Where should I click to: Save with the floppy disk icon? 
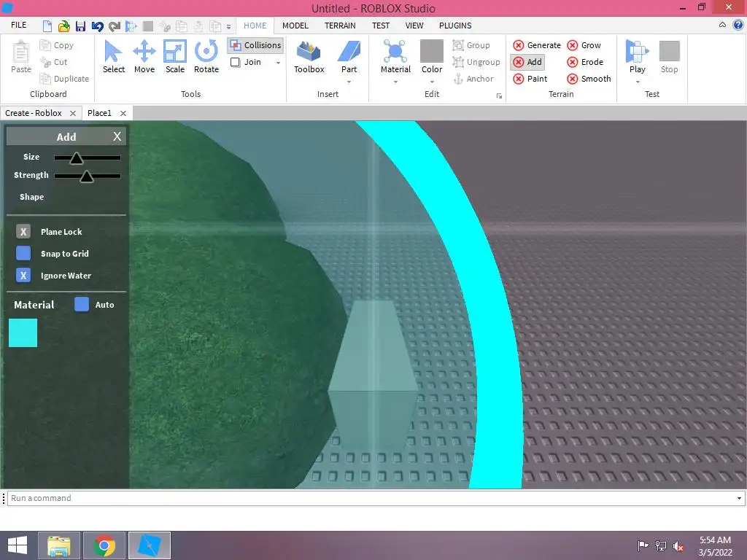(80, 26)
